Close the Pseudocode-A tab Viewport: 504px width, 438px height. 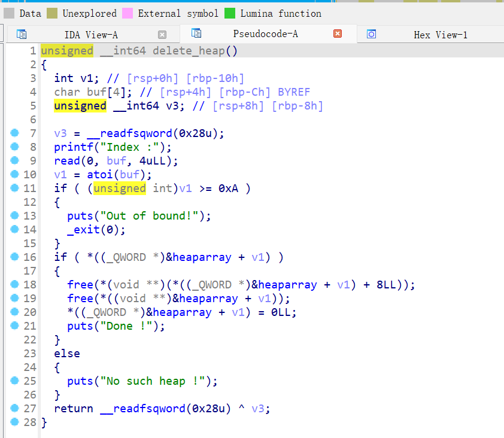[338, 34]
